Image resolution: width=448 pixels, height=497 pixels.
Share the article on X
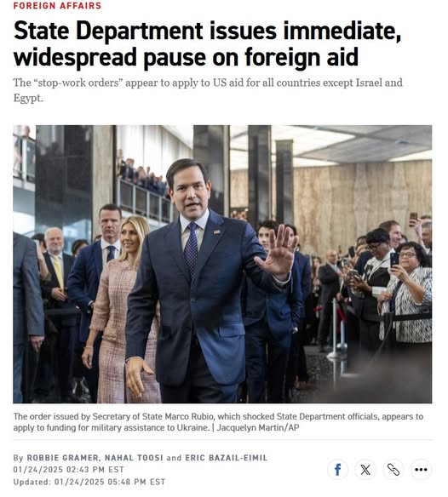[365, 470]
